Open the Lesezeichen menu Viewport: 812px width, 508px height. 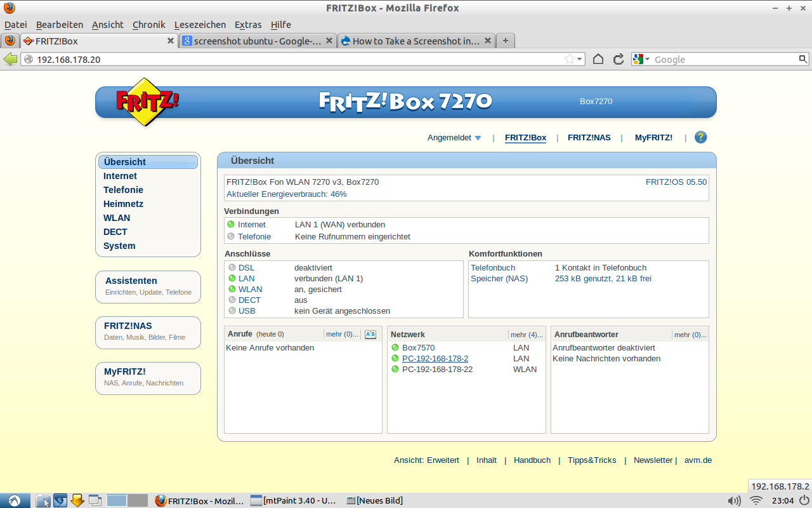pos(200,25)
